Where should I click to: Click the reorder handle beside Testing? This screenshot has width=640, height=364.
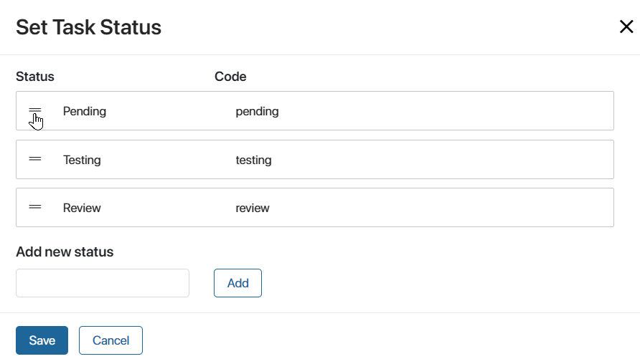[x=35, y=159]
